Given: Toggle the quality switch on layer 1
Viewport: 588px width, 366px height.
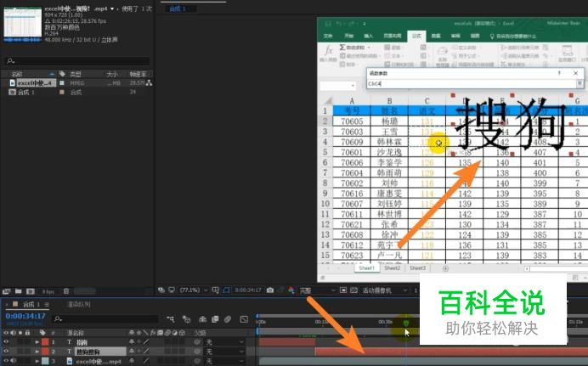Looking at the screenshot, I should coord(146,342).
